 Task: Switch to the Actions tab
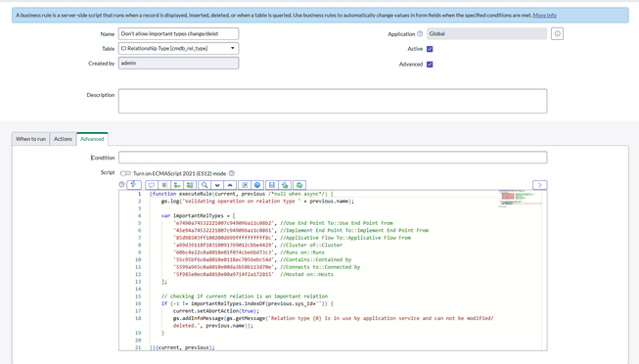point(63,139)
